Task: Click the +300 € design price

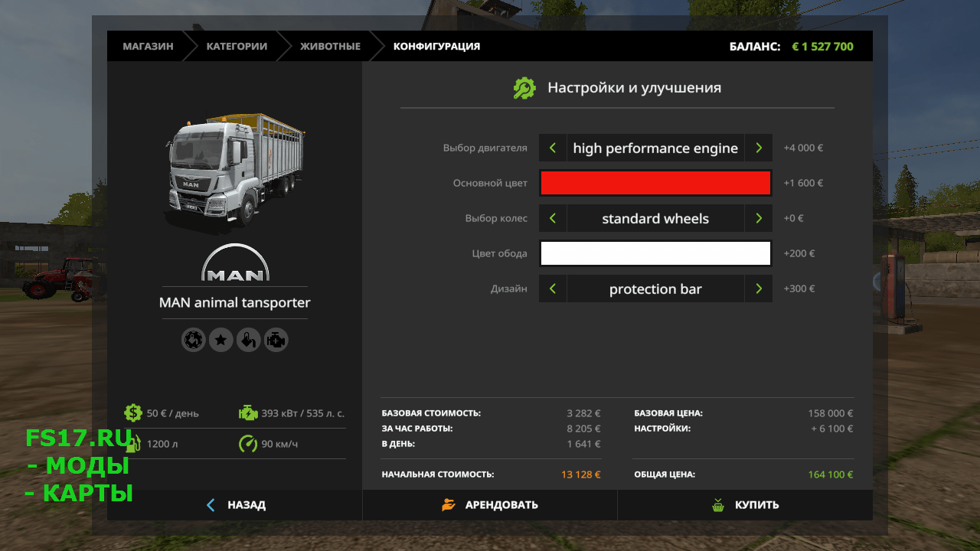Action: pyautogui.click(x=799, y=289)
